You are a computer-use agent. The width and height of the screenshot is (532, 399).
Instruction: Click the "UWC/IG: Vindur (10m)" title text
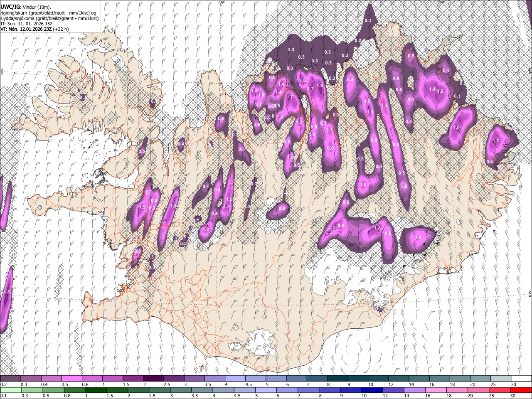(x=25, y=7)
